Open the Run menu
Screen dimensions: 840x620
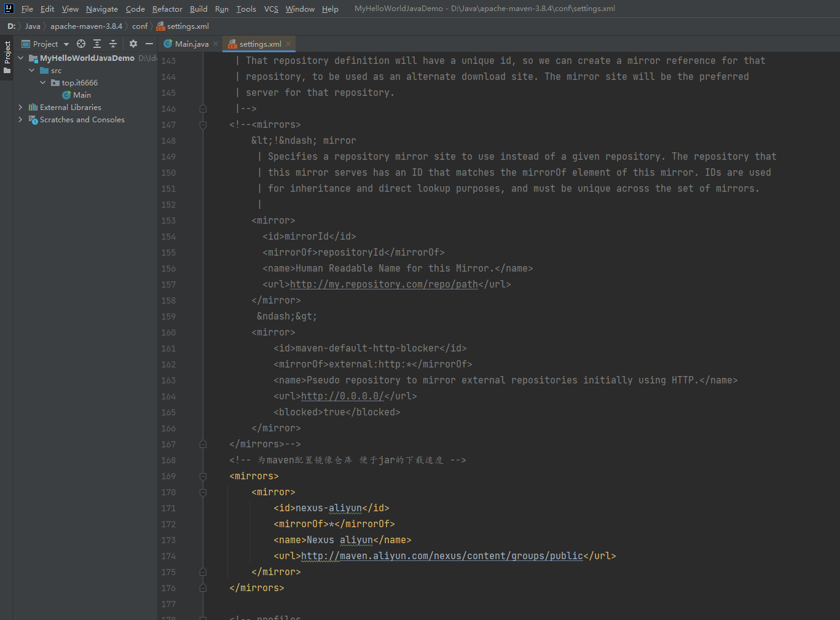point(222,9)
